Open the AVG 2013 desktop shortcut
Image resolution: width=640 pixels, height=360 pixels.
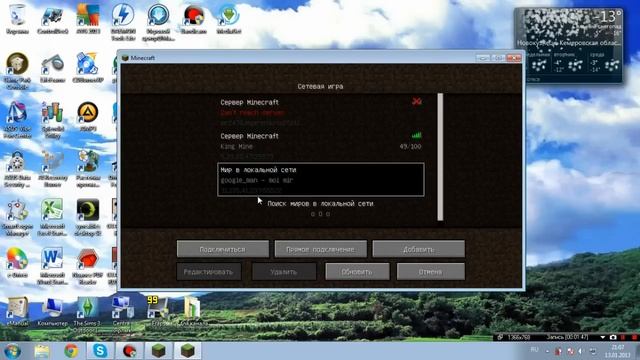tap(88, 18)
